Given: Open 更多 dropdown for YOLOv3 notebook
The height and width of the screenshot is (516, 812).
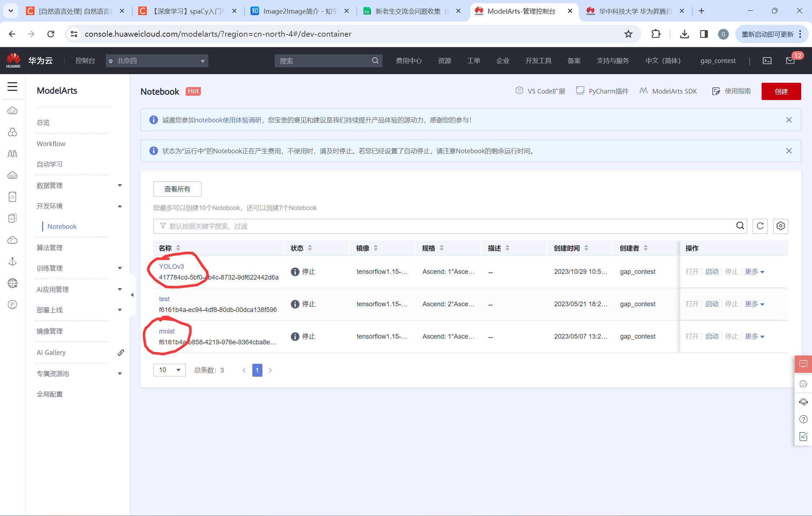Looking at the screenshot, I should [754, 272].
